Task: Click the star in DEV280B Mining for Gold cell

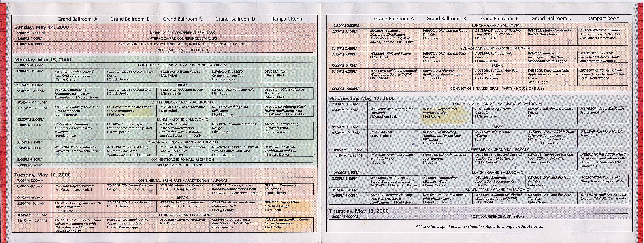Action: tap(569, 41)
